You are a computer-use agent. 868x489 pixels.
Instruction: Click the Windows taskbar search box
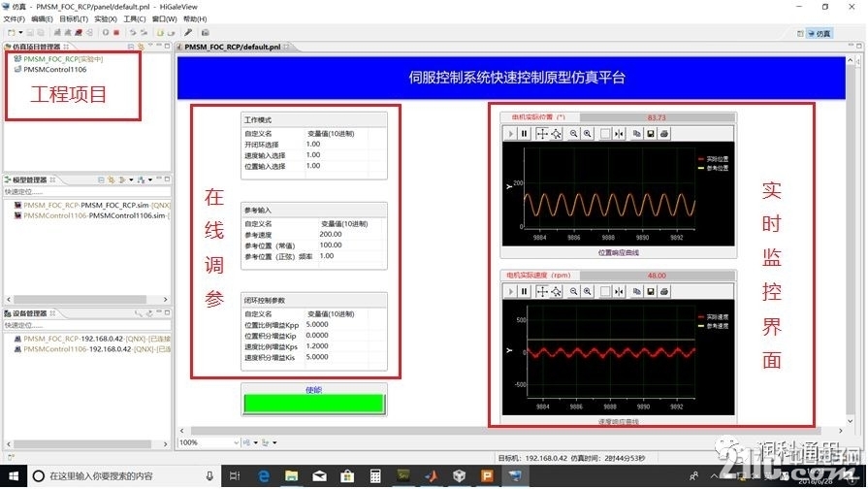click(124, 475)
